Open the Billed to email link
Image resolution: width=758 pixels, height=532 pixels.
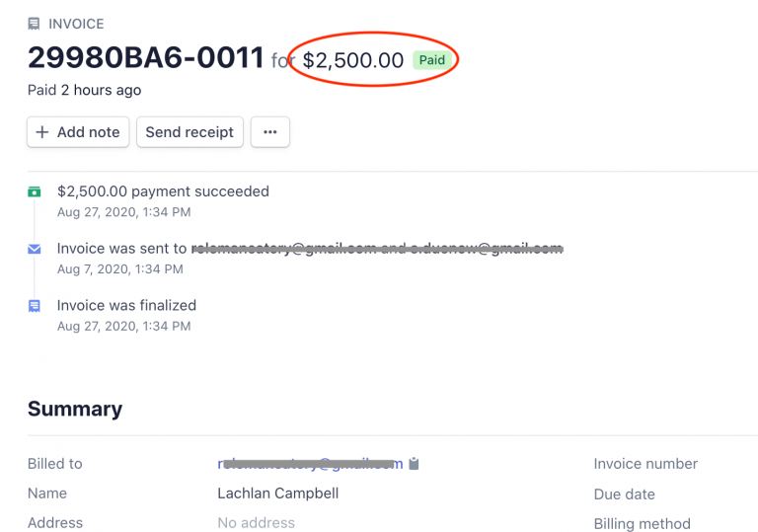(310, 464)
